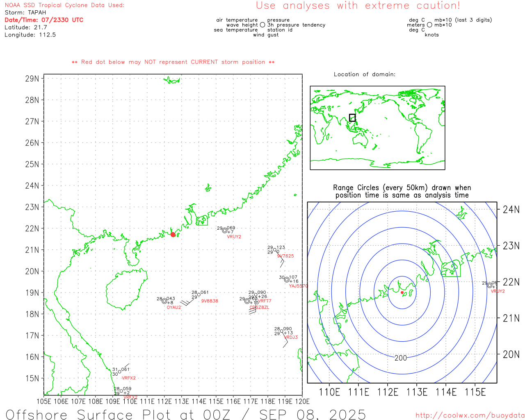
Task: Click green square outline on main map near 114E
Action: coord(202,221)
